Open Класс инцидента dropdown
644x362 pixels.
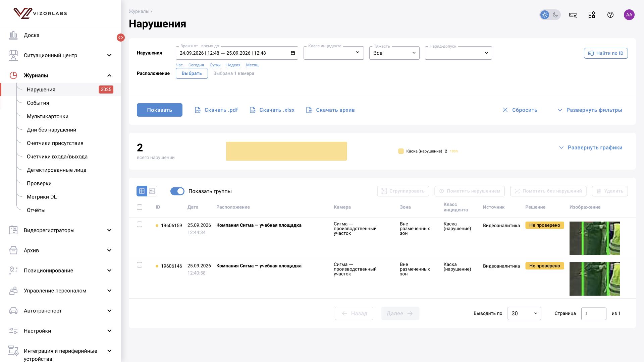coord(334,53)
